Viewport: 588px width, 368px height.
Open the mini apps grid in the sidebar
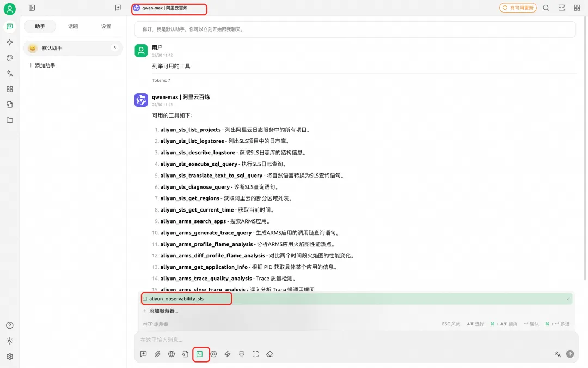pyautogui.click(x=9, y=88)
